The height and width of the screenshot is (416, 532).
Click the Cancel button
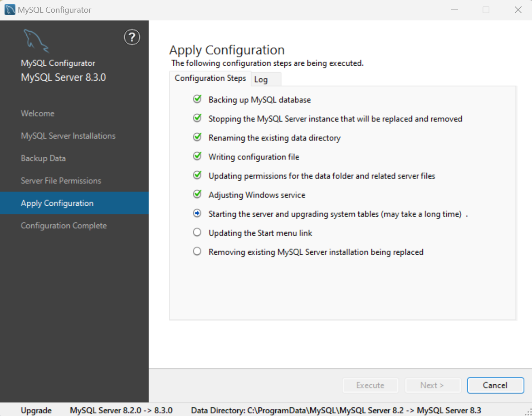(x=495, y=385)
